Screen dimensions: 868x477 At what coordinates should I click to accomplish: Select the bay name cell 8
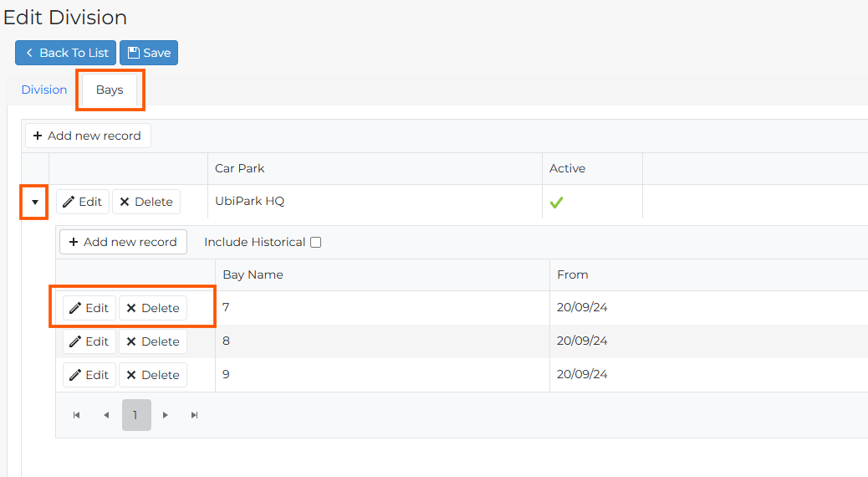coord(382,341)
